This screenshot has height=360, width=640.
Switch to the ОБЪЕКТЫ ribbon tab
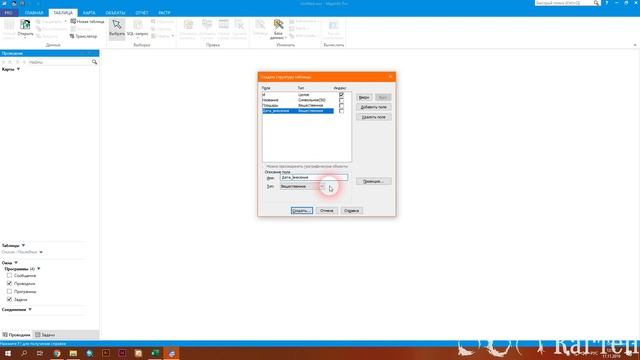[x=115, y=13]
